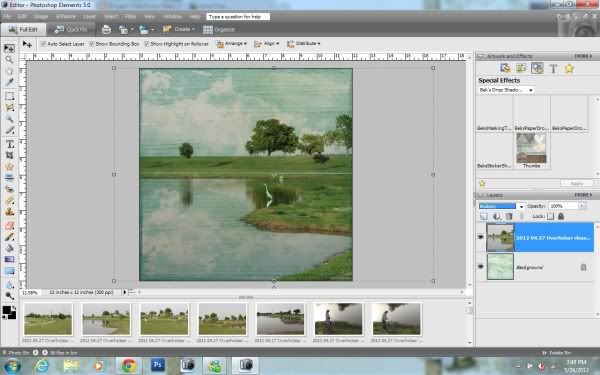600x375 pixels.
Task: Select the Clone Stamp tool
Action: (x=9, y=211)
